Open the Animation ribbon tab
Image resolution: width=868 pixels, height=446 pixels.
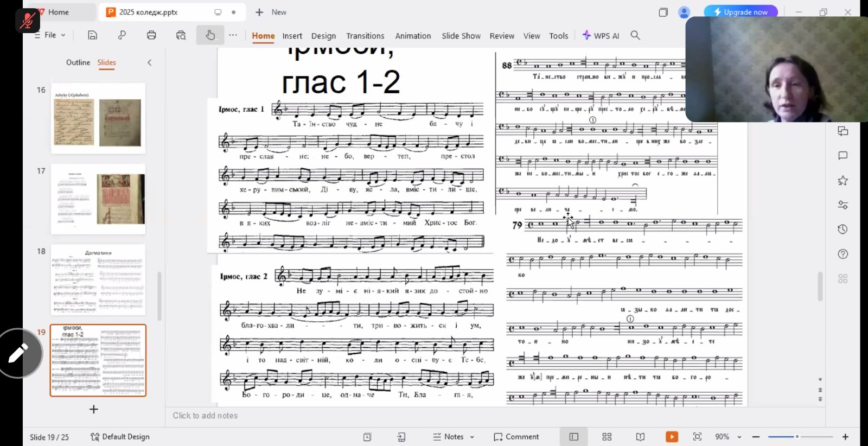click(413, 36)
